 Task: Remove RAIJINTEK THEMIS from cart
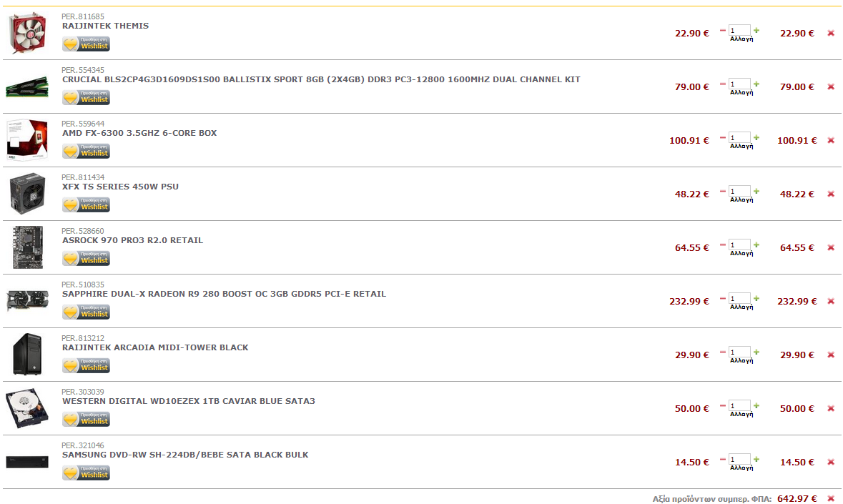(831, 34)
